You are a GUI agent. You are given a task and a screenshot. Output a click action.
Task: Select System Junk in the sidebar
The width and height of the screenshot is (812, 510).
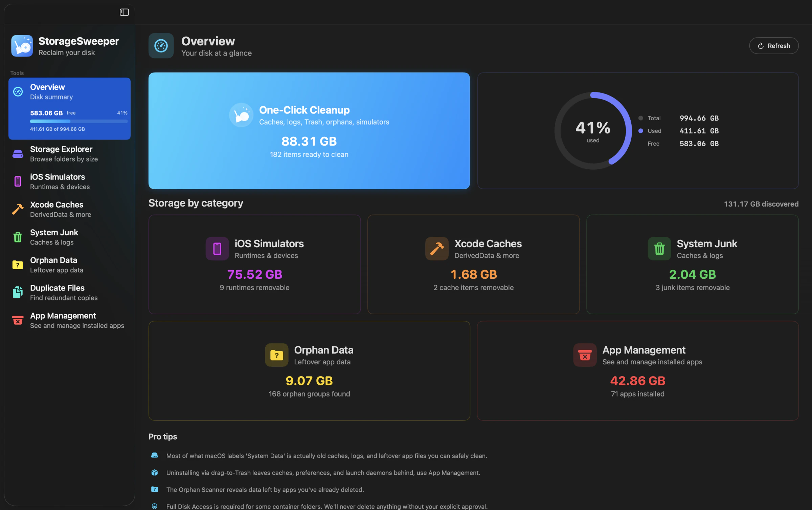[69, 237]
